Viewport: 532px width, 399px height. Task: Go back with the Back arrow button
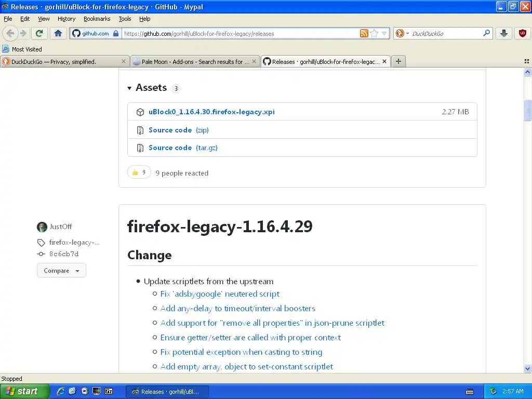(10, 33)
